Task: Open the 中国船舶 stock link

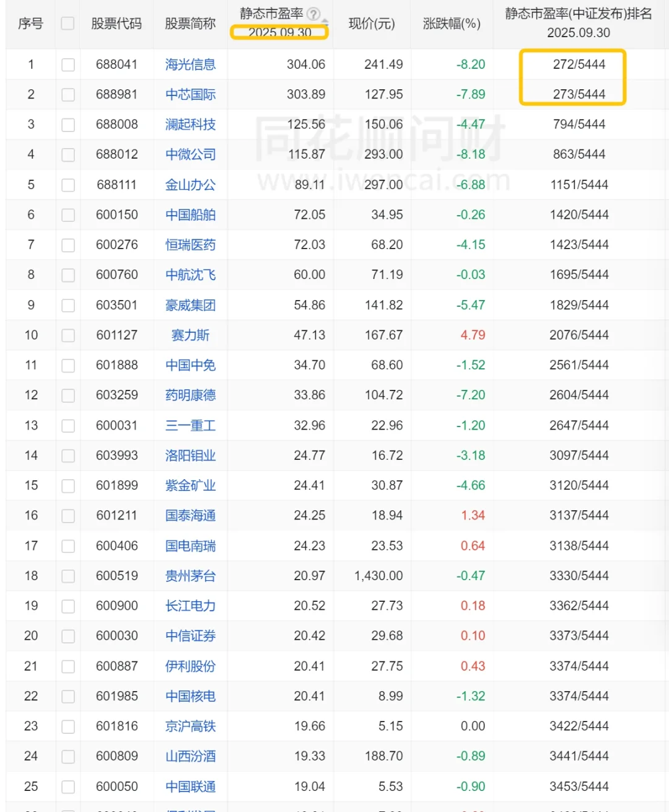Action: (x=190, y=214)
